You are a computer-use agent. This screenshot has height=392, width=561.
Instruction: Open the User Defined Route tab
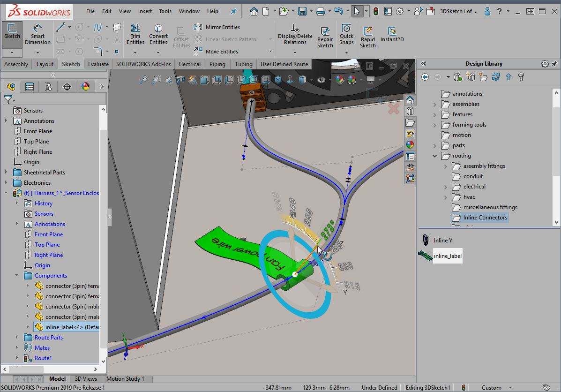(x=284, y=64)
